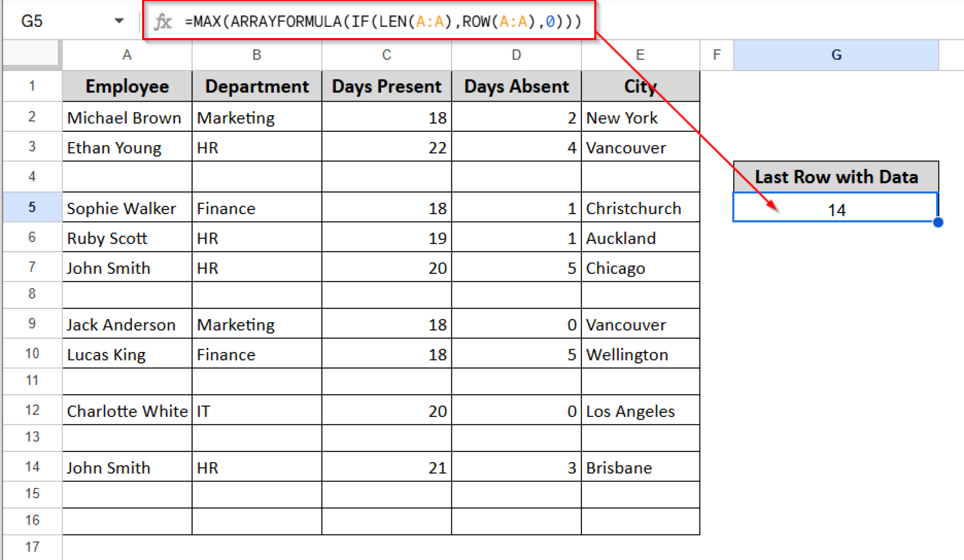Click the blue fill handle on cell G5

[939, 221]
